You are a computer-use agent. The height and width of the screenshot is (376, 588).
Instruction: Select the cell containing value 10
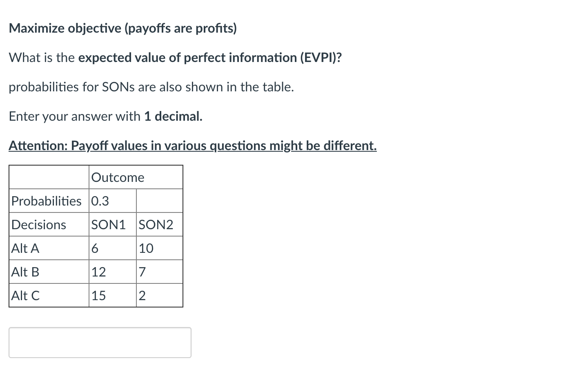[x=146, y=248]
